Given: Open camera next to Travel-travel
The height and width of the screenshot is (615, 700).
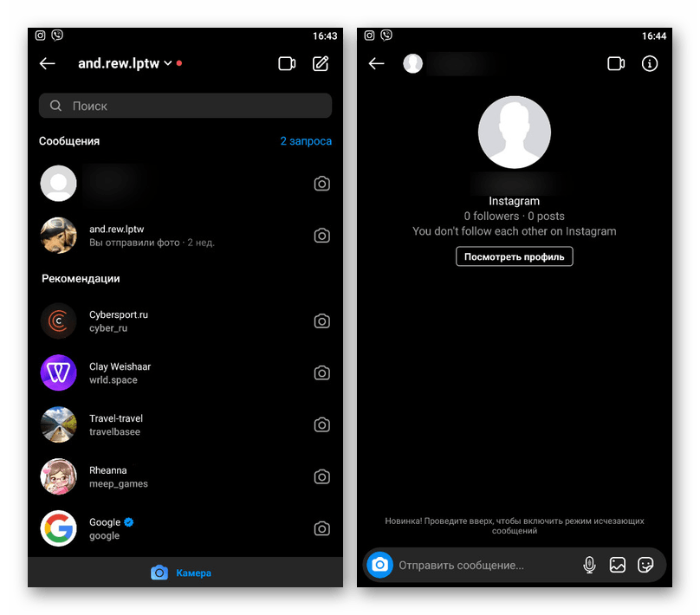Looking at the screenshot, I should click(322, 424).
